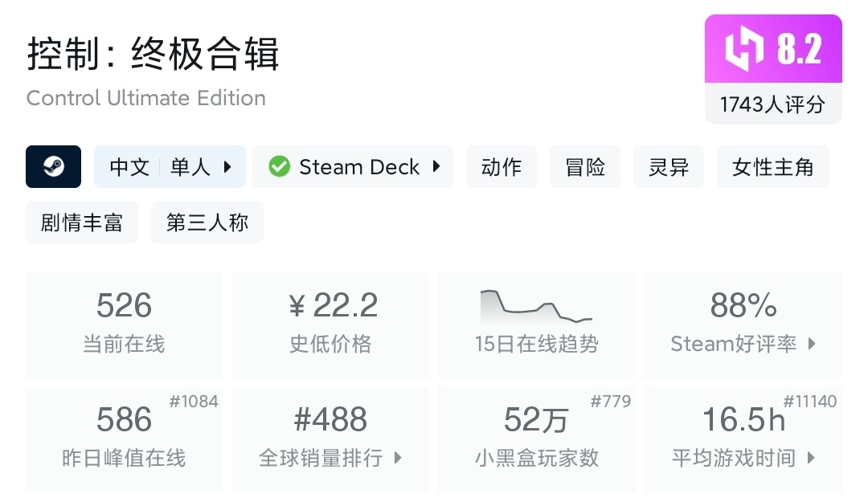Click the Steam platform icon
This screenshot has height=502, width=868.
53,167
